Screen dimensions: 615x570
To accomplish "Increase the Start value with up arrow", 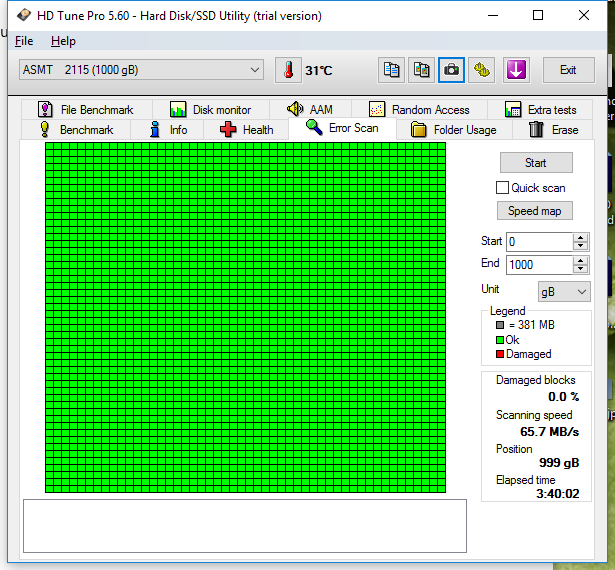I will point(581,237).
